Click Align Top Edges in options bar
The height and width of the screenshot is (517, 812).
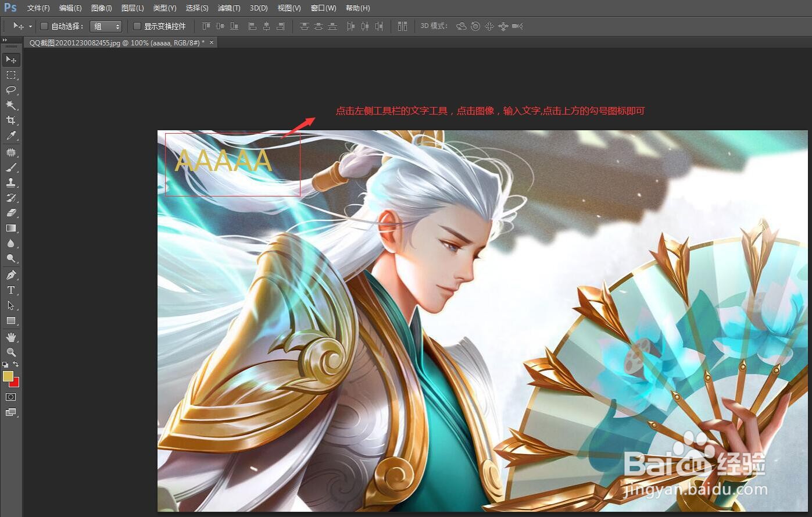click(206, 26)
